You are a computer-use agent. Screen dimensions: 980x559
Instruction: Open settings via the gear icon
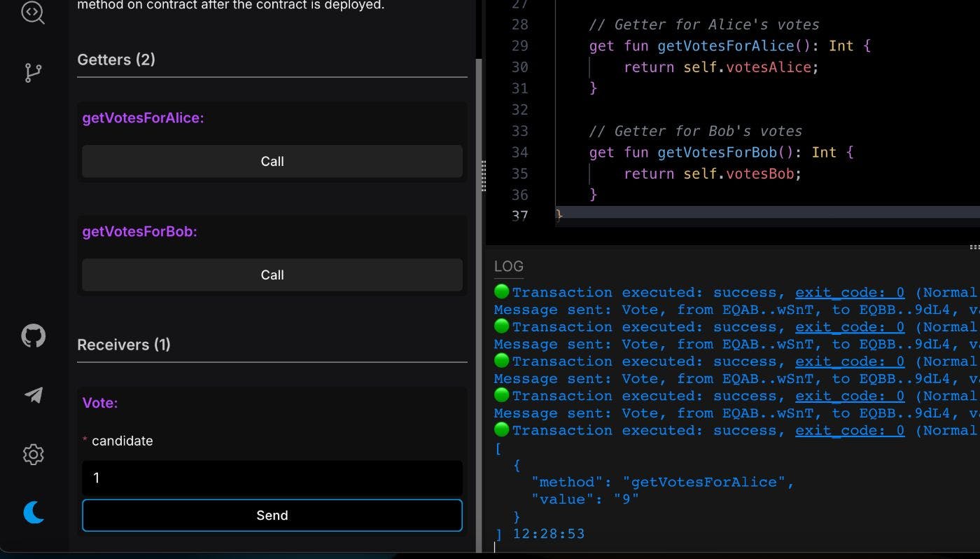33,455
